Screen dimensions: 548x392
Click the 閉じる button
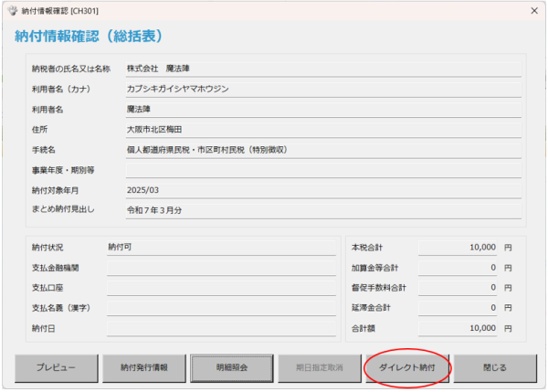pos(494,367)
